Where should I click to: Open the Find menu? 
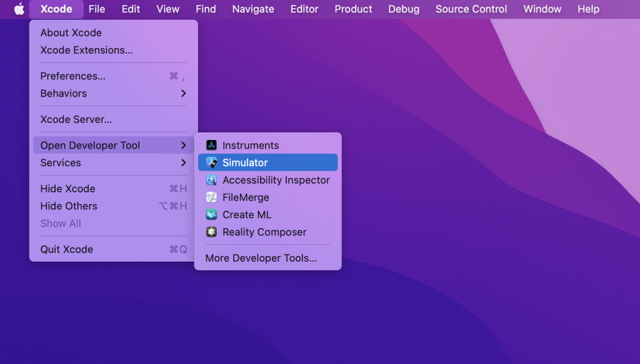pos(206,9)
